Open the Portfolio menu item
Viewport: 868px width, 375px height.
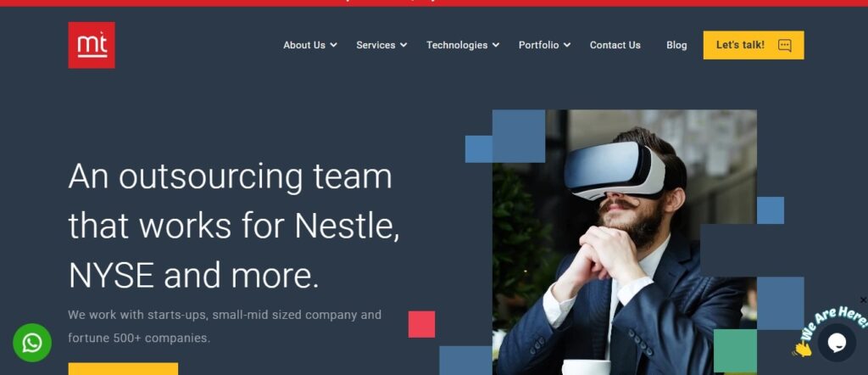pyautogui.click(x=538, y=46)
